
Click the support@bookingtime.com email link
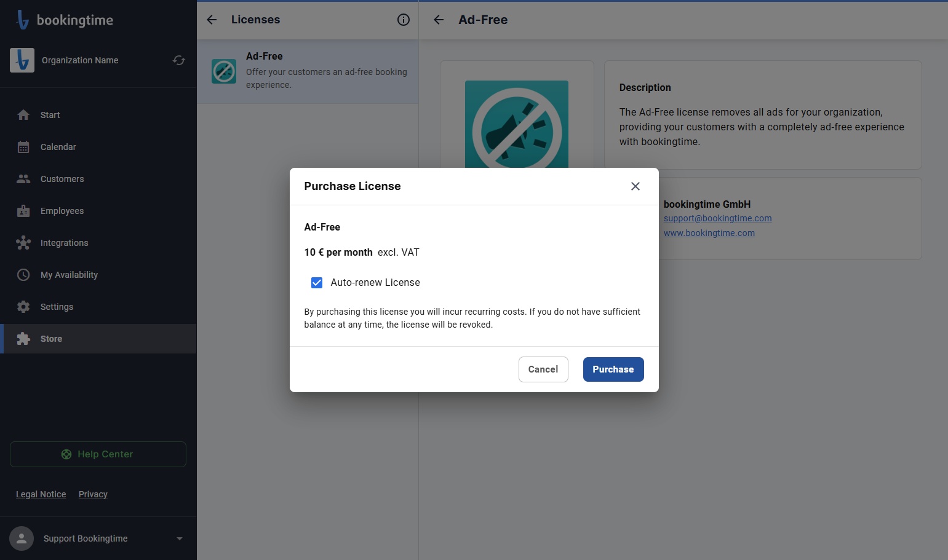click(x=717, y=218)
